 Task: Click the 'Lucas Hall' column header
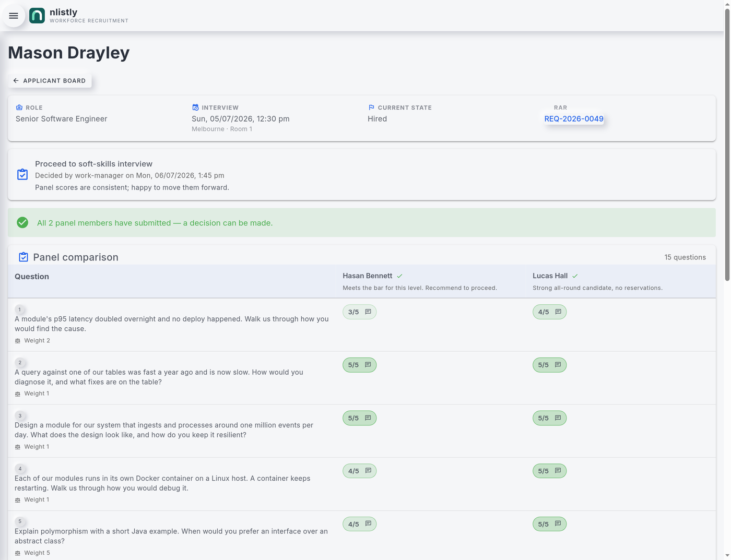(550, 276)
